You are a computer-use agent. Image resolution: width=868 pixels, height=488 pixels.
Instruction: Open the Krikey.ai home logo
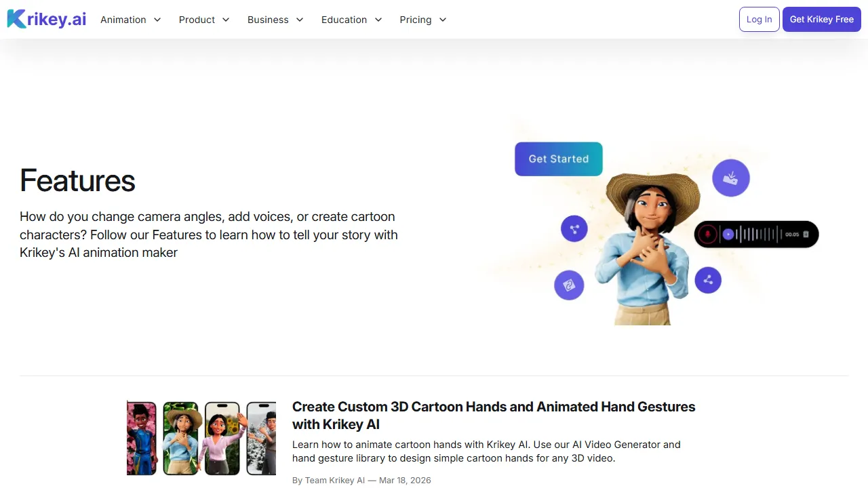coord(47,19)
